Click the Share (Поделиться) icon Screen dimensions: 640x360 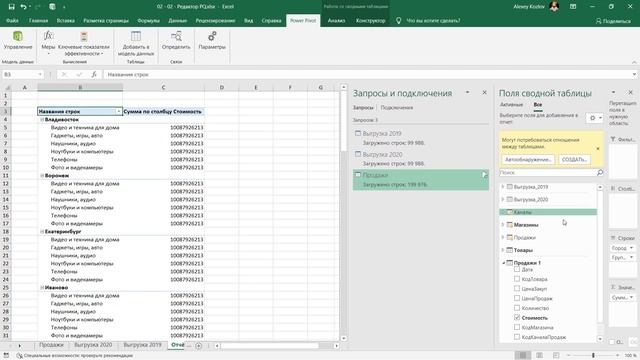point(598,21)
